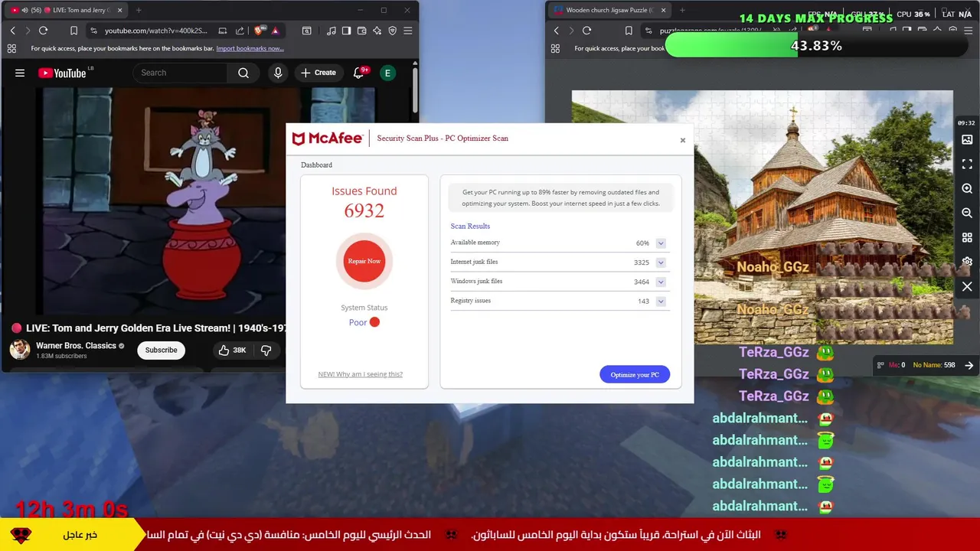Click the red Repair Now button

click(x=364, y=261)
